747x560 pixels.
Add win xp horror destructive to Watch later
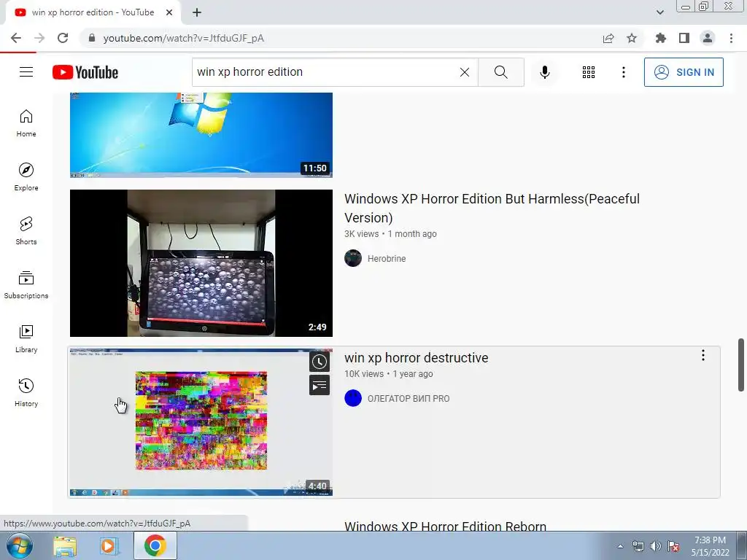(320, 362)
